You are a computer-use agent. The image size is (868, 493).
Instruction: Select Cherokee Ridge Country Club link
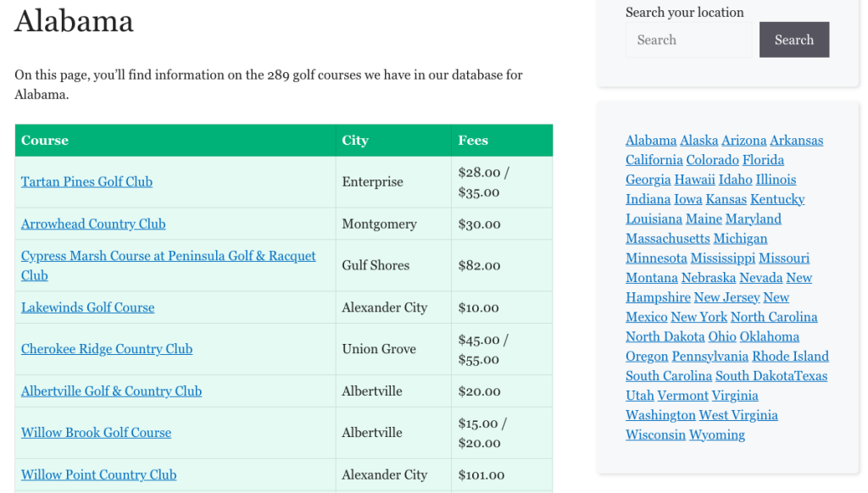click(107, 349)
